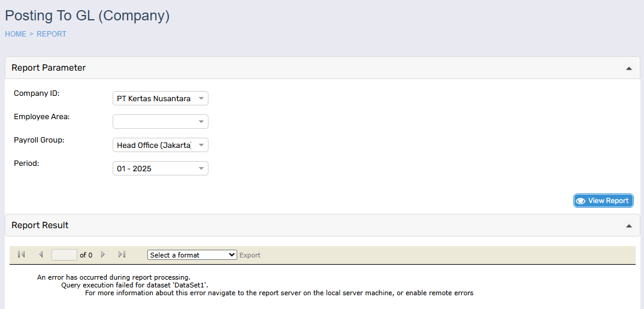644x309 pixels.
Task: Go to previous report page
Action: tap(41, 255)
